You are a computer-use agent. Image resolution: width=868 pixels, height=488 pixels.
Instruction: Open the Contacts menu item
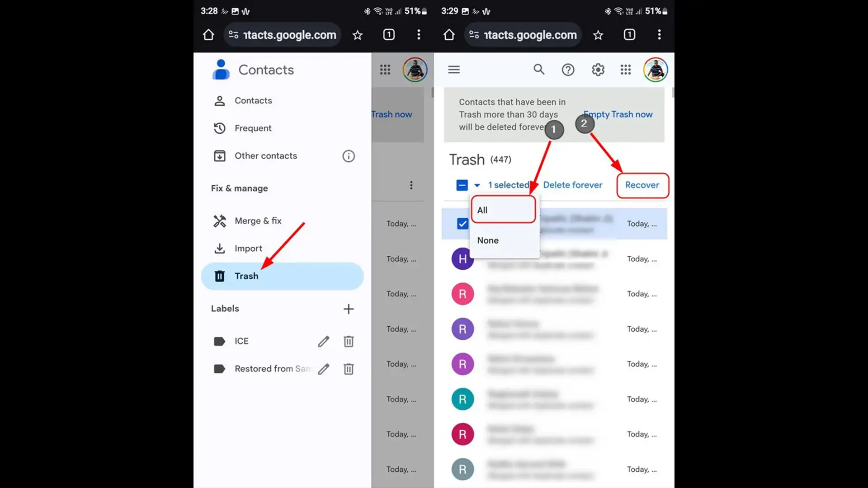click(x=253, y=100)
